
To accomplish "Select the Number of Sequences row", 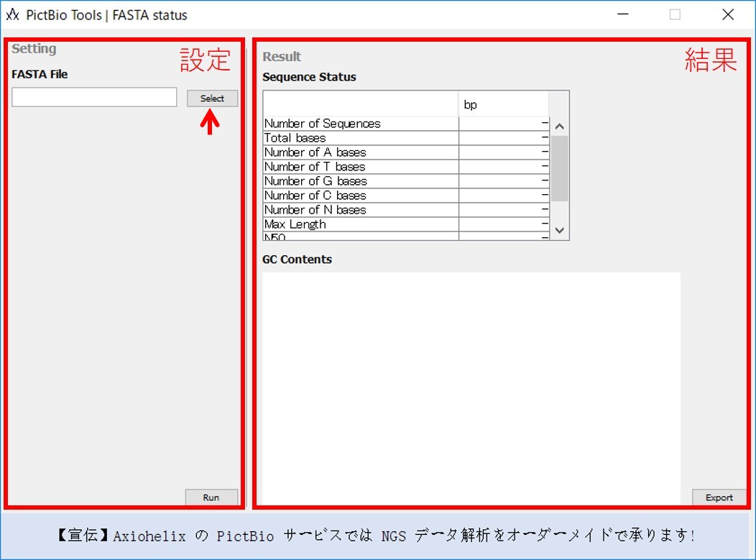I will [360, 124].
